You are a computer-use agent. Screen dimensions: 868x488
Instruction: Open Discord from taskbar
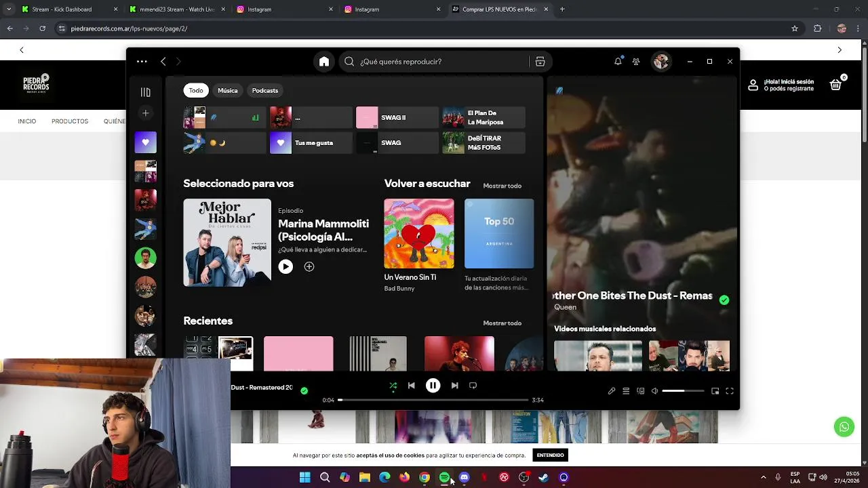pyautogui.click(x=465, y=478)
